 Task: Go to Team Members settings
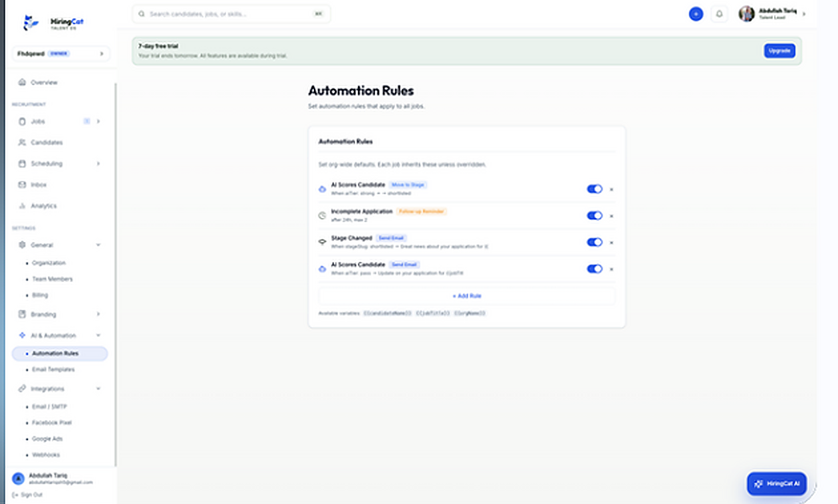coord(53,279)
